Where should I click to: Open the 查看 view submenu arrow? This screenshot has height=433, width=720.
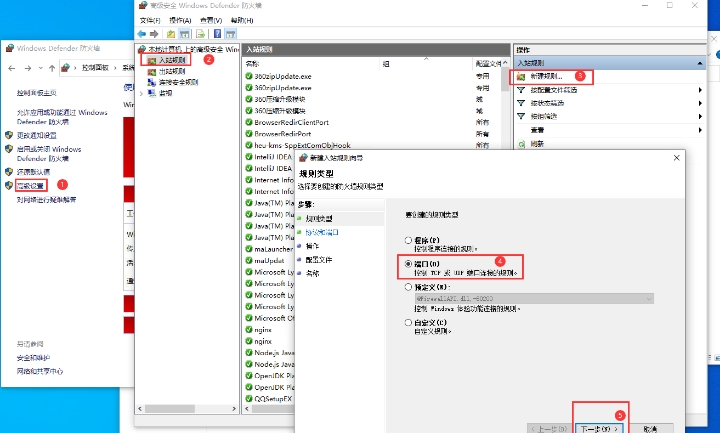click(x=700, y=130)
